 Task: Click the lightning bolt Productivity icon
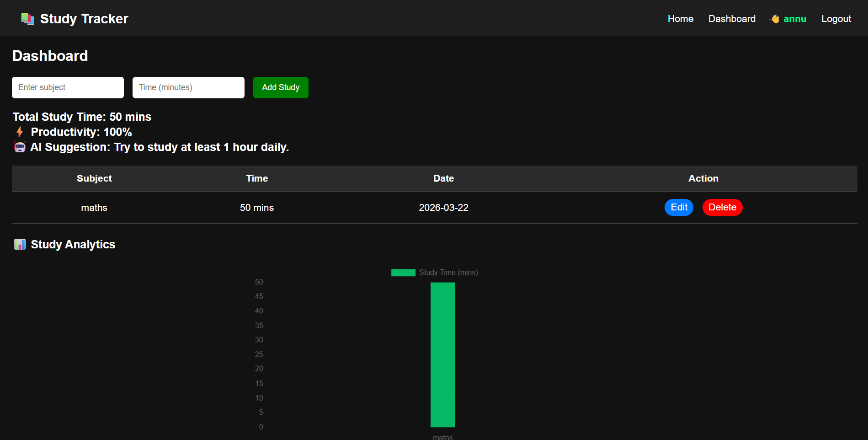(20, 132)
